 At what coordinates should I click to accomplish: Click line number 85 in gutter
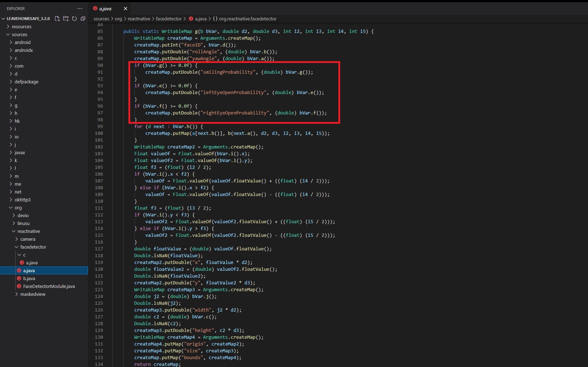[x=100, y=31]
